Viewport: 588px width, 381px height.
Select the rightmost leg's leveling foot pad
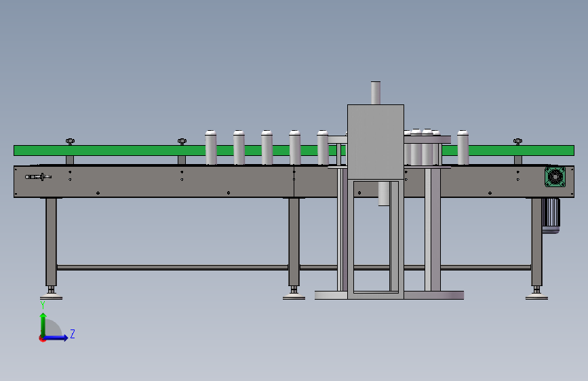click(536, 298)
